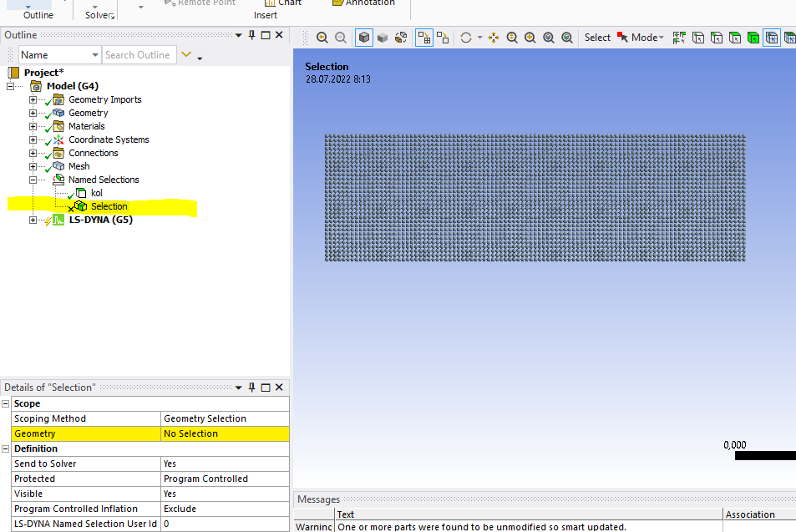Pin the Details of Selection panel

[x=251, y=388]
